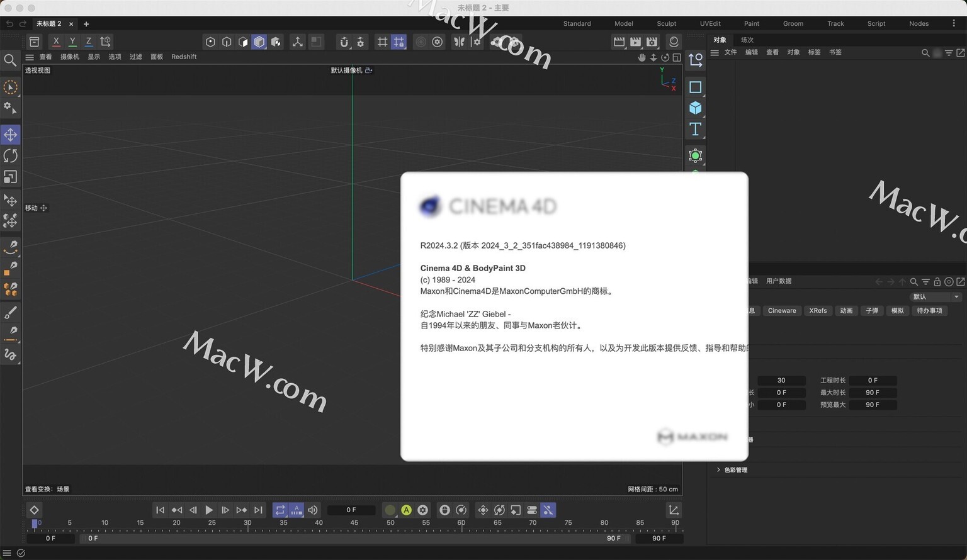Click the 动画 button
This screenshot has width=967, height=560.
tap(846, 311)
